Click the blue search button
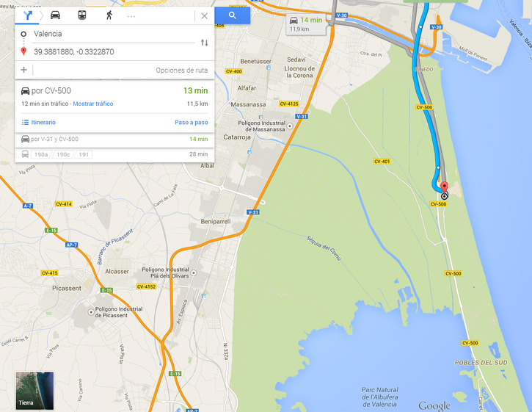The width and height of the screenshot is (532, 412). click(x=233, y=15)
